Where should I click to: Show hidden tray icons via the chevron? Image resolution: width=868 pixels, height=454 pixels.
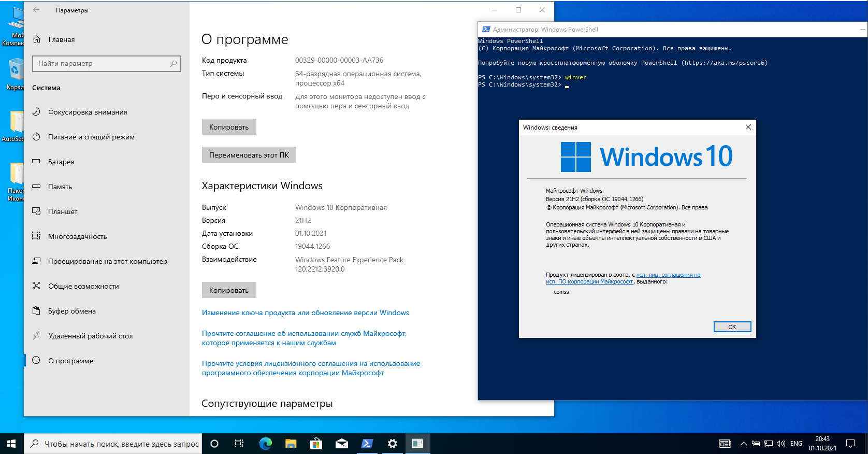click(x=743, y=444)
